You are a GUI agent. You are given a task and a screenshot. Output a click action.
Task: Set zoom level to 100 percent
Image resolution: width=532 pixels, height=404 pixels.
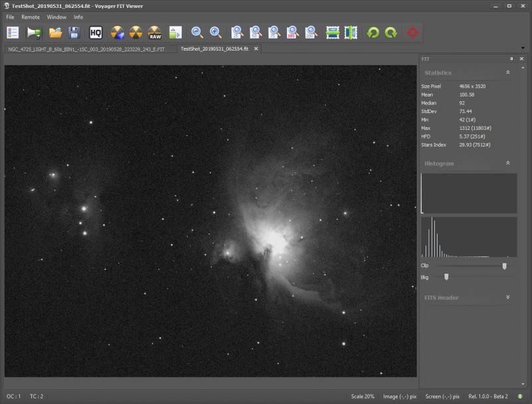click(x=291, y=31)
